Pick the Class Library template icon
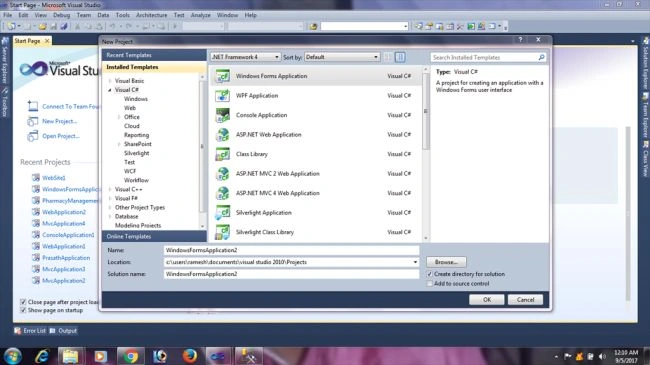The width and height of the screenshot is (650, 365). pos(223,154)
